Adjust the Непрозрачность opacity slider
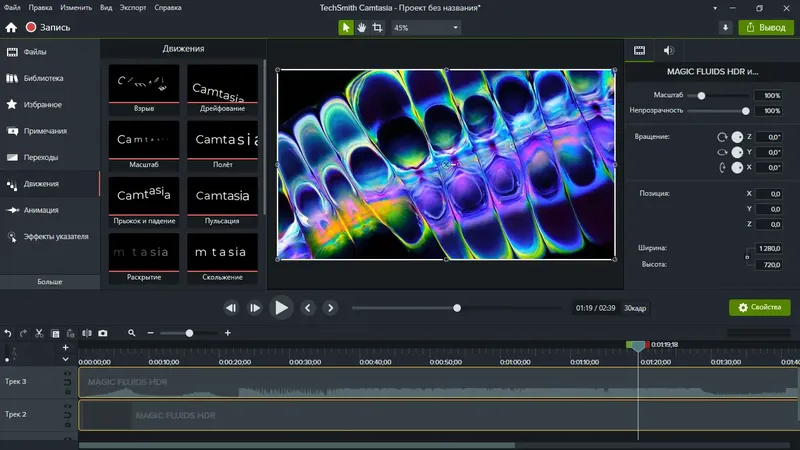 (745, 111)
